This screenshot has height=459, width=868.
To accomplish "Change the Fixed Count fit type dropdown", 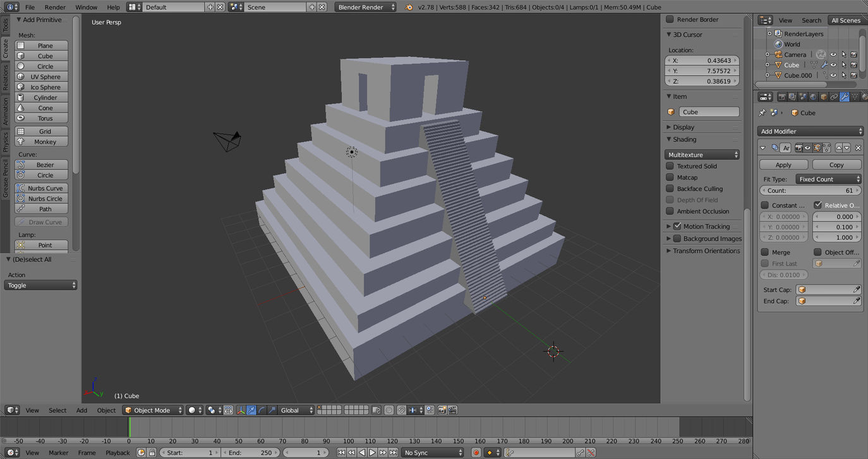I will pyautogui.click(x=828, y=179).
